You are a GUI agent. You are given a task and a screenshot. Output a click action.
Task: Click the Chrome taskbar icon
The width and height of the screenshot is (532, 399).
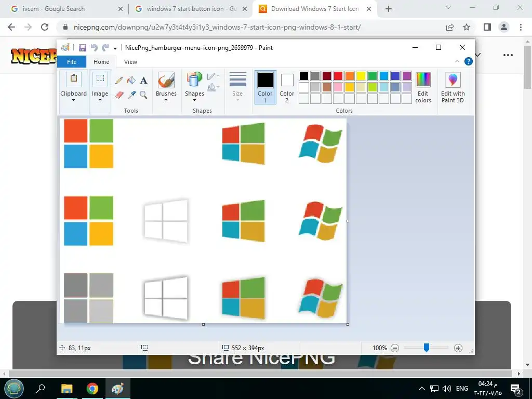tap(92, 389)
